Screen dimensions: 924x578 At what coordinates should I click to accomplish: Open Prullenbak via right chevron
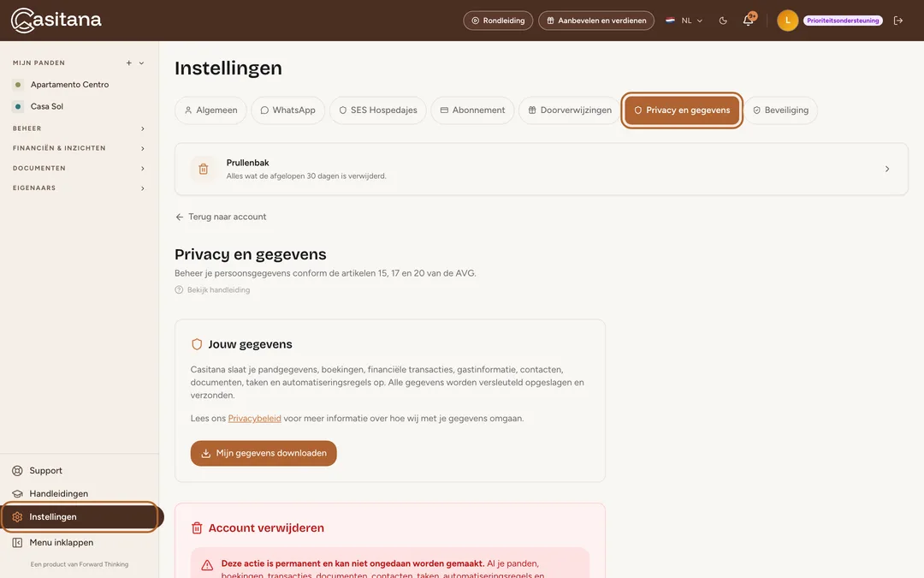coord(887,170)
